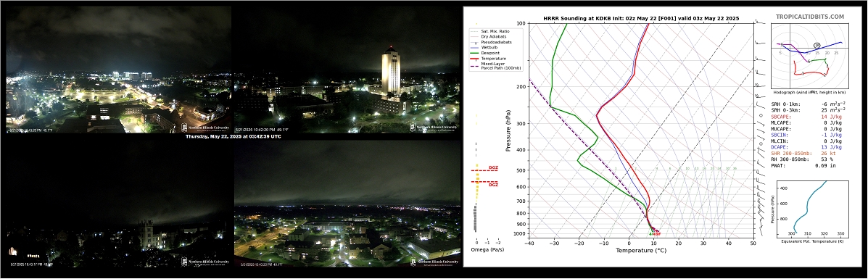Open the webcam view showing the lit tower
The width and height of the screenshot is (868, 279).
[347, 69]
